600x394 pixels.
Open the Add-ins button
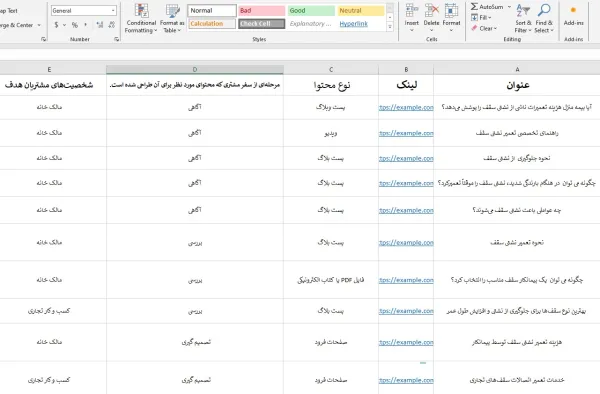tap(574, 16)
